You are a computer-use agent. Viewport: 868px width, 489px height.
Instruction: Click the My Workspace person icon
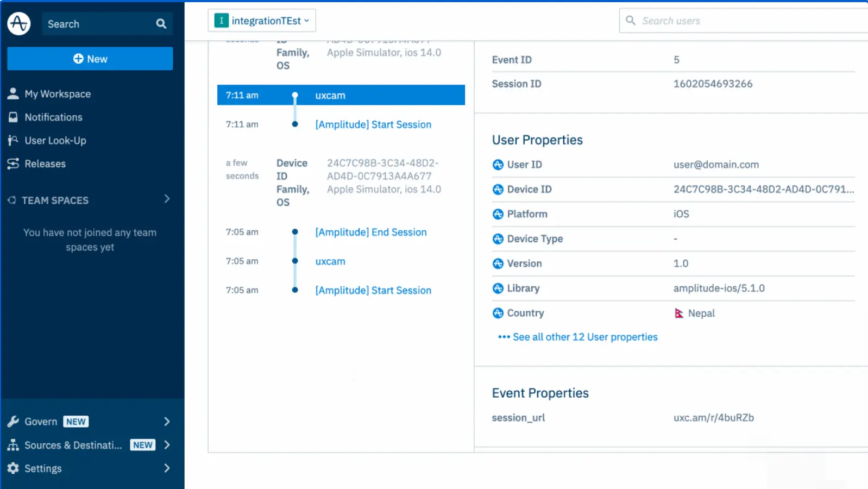pyautogui.click(x=13, y=93)
